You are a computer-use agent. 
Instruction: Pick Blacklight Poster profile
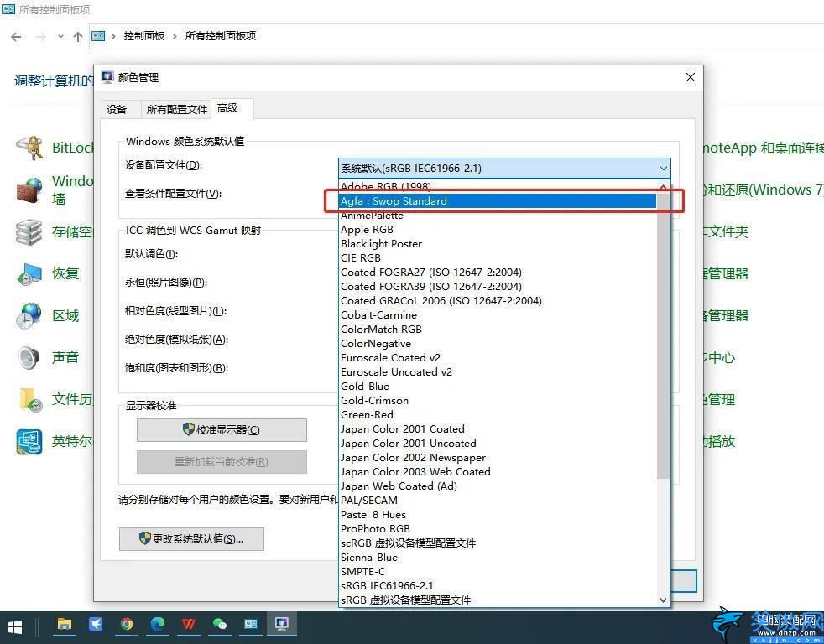pos(498,244)
